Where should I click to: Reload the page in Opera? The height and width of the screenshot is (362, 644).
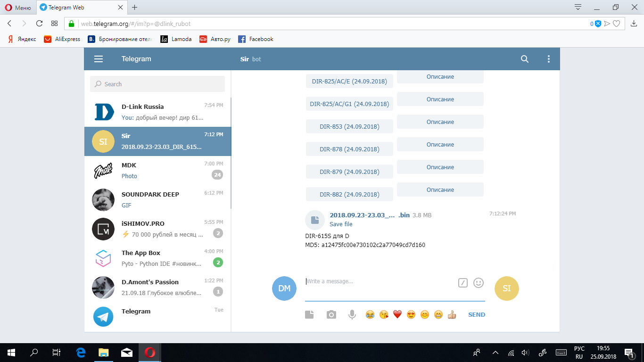click(x=39, y=24)
